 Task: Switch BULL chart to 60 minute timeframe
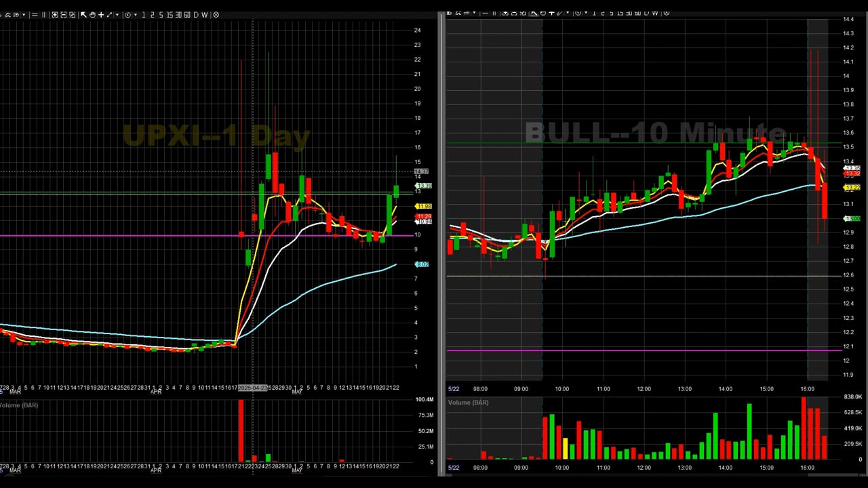637,12
